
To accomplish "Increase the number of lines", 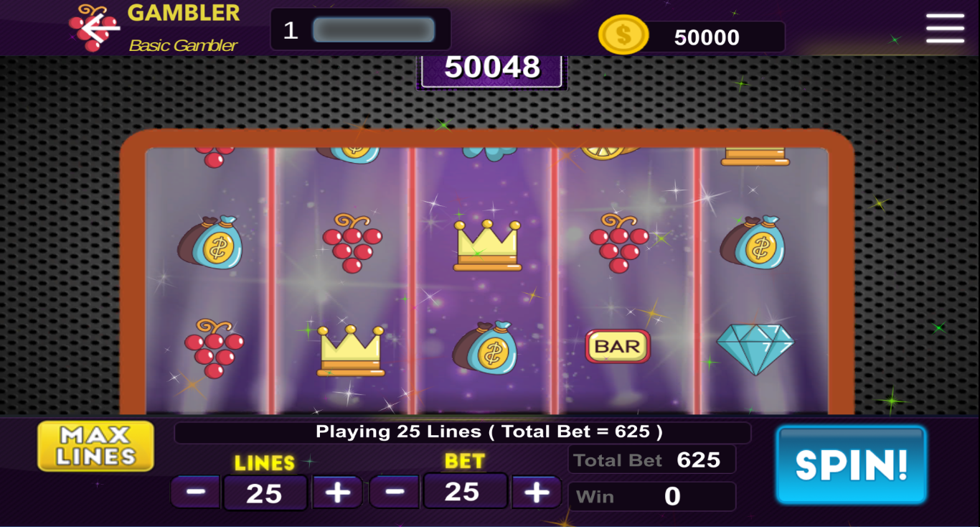I will (337, 493).
